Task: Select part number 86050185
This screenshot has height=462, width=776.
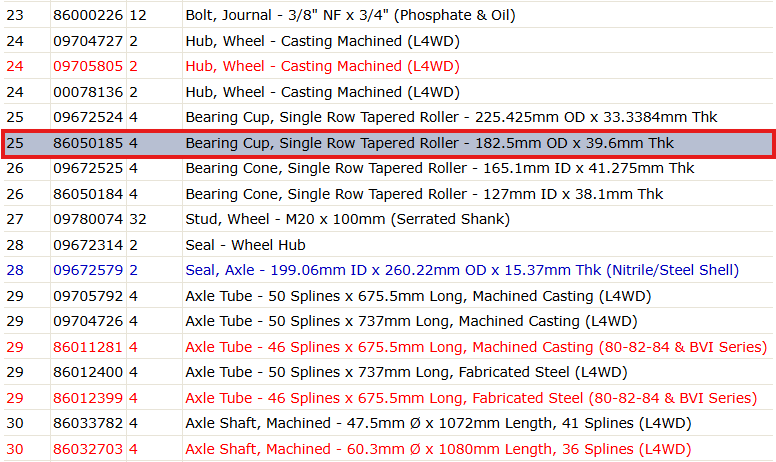Action: 88,143
